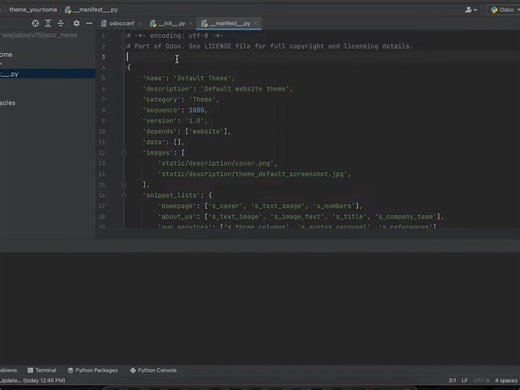This screenshot has height=390, width=520.
Task: Click the 4 spaces indent setting
Action: 506,380
